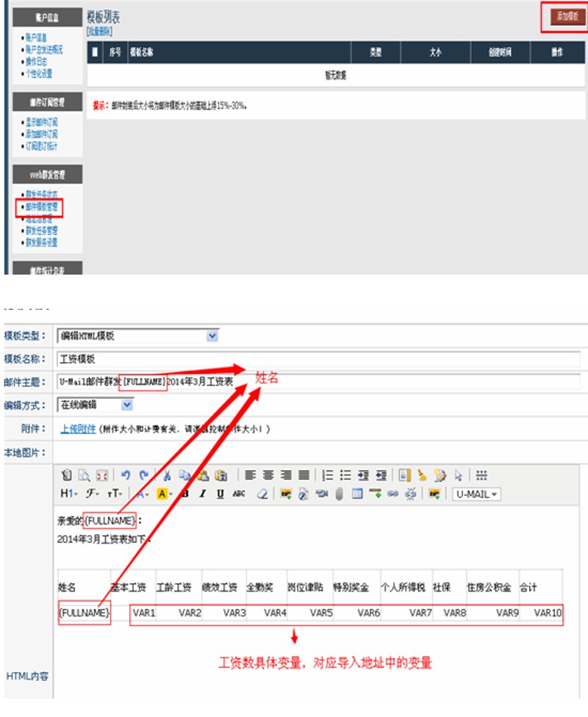Open 订阅退订统计 in the sidebar
The height and width of the screenshot is (717, 588).
tap(41, 146)
